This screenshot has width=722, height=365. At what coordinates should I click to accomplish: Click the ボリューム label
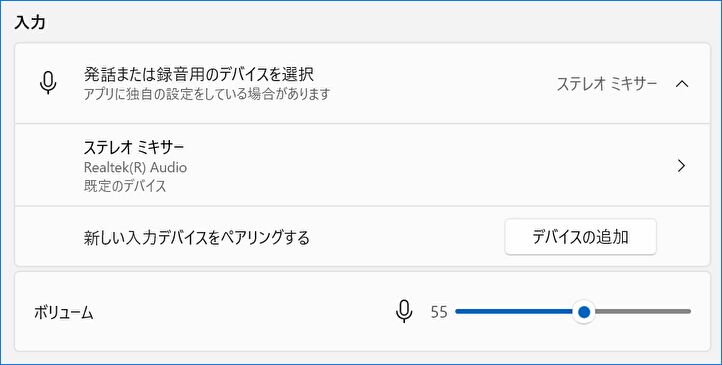point(64,313)
